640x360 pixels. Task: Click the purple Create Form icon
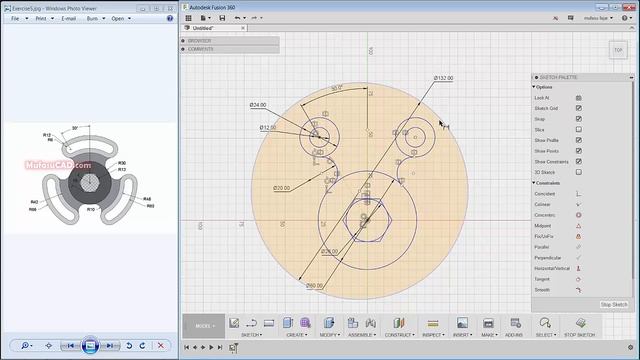click(x=305, y=323)
